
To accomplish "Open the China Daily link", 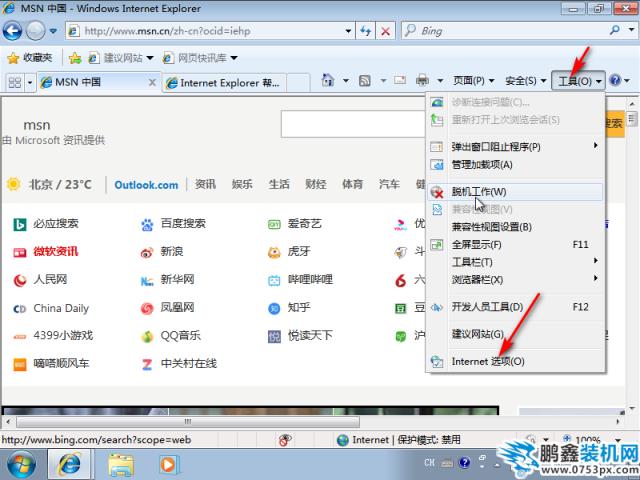I will pyautogui.click(x=61, y=308).
